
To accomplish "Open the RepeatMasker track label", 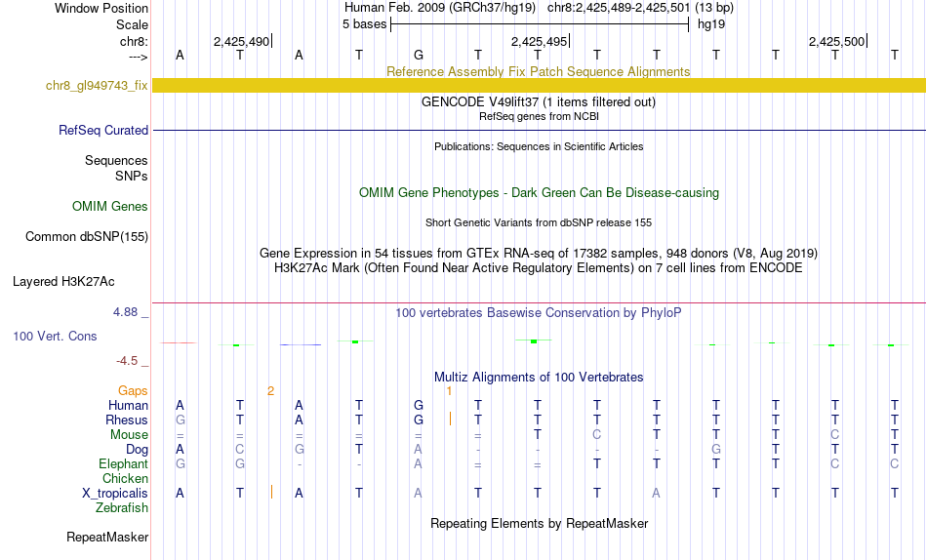I will [107, 537].
